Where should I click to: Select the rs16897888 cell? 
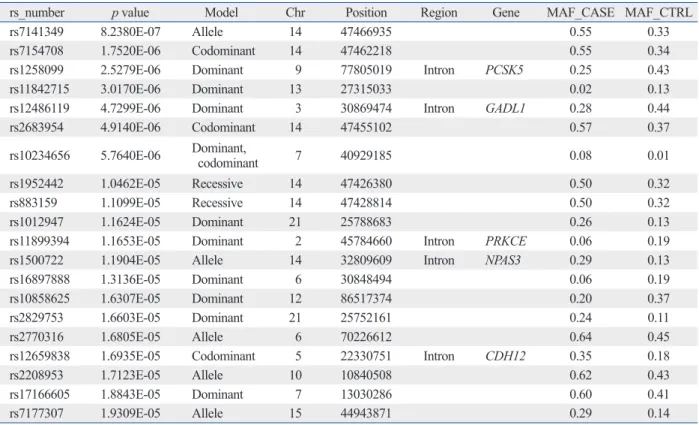(39, 280)
